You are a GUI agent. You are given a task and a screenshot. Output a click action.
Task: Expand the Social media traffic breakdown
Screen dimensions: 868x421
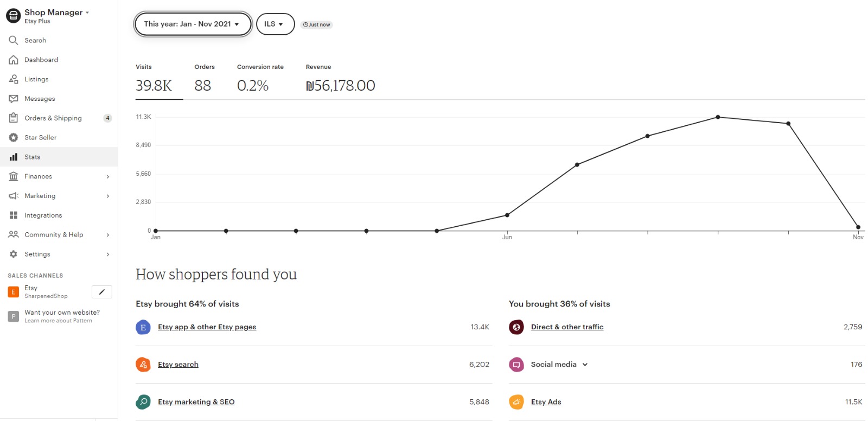[585, 365]
